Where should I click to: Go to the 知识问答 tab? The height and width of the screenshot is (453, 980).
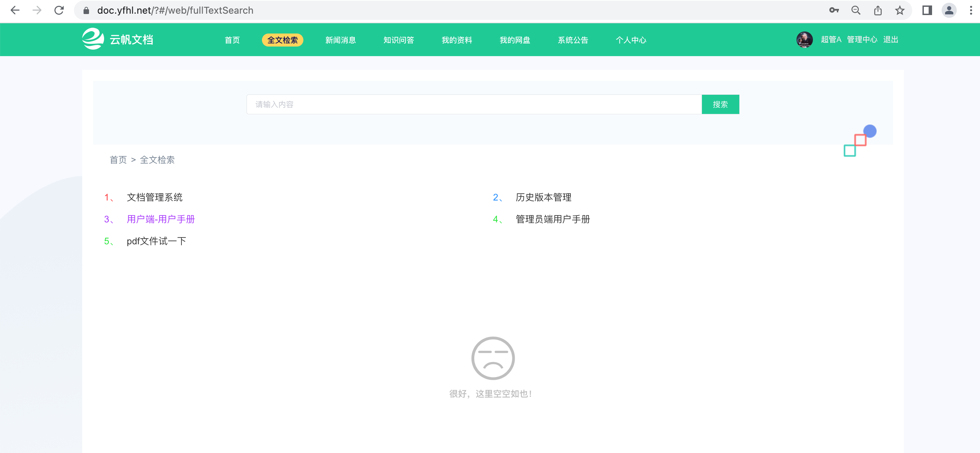click(398, 40)
